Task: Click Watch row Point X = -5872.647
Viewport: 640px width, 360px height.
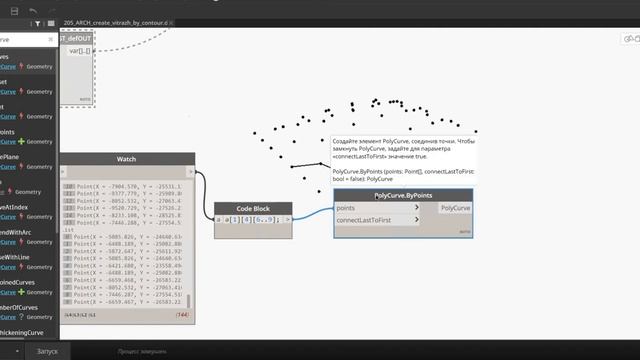Action: click(122, 251)
